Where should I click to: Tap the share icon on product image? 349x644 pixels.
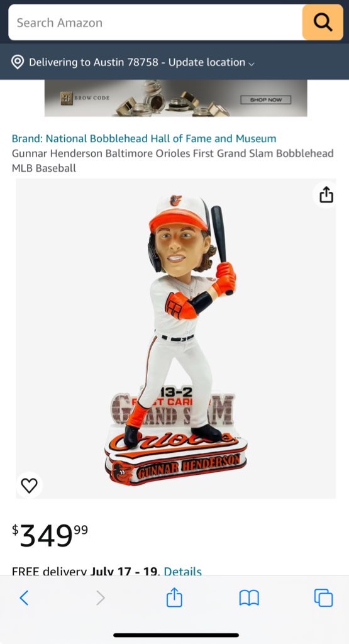pos(326,194)
